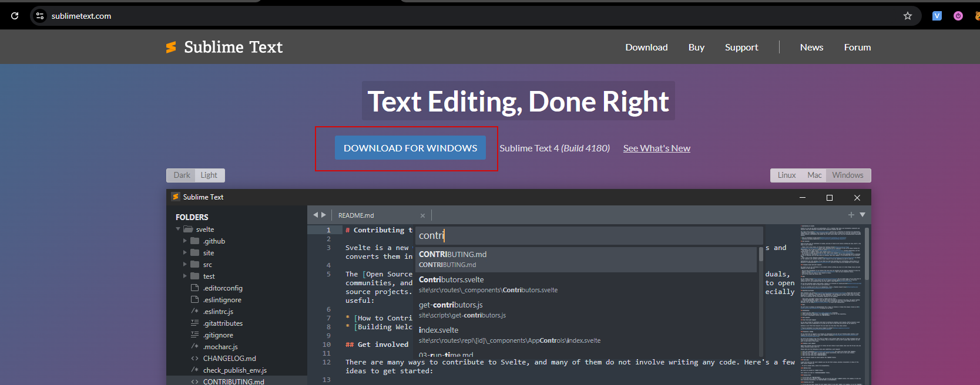This screenshot has height=385, width=980.
Task: Expand the .github folder
Action: (185, 241)
